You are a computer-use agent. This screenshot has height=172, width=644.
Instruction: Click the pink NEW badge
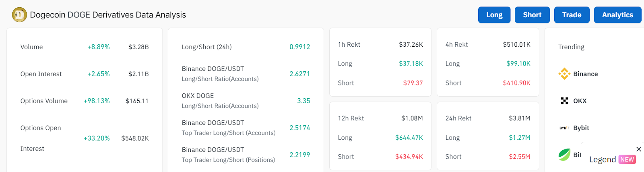click(627, 160)
